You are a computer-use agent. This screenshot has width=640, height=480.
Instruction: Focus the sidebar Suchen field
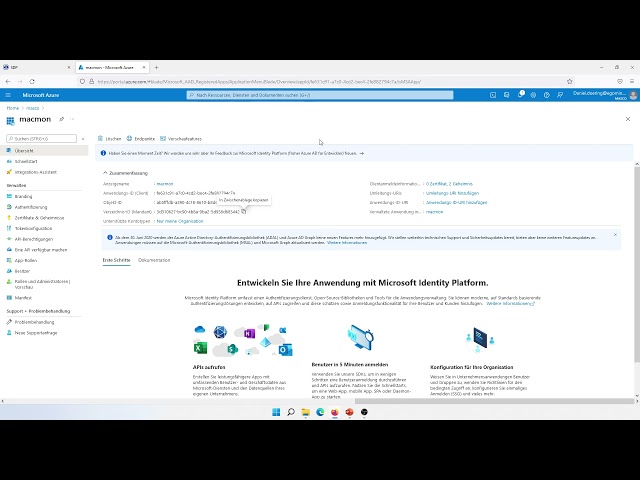[x=42, y=139]
